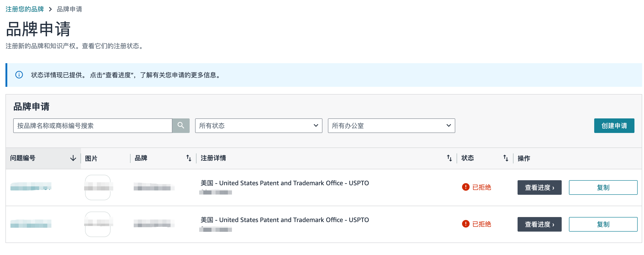The width and height of the screenshot is (644, 255).
Task: Click the first row's USPTO registration text
Action: [284, 183]
